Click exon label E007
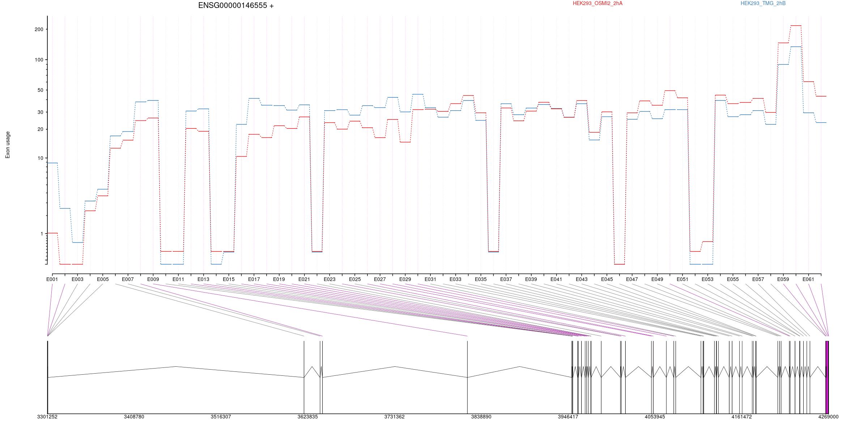 coord(128,279)
